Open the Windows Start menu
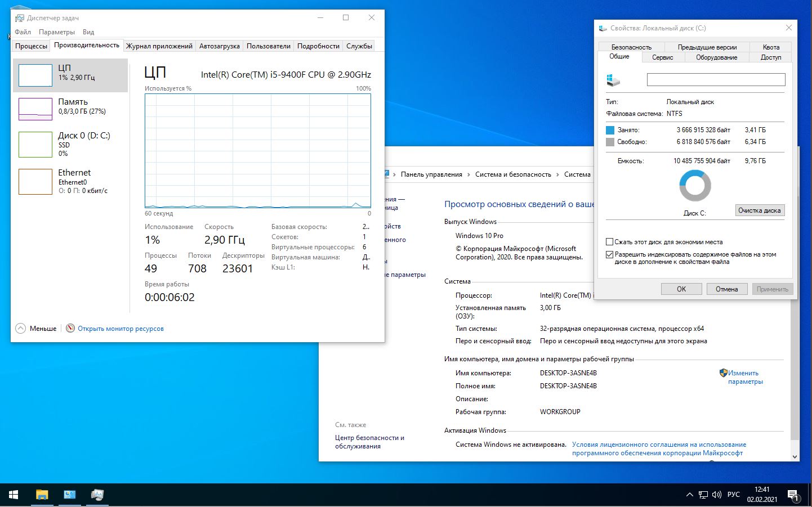 click(14, 495)
